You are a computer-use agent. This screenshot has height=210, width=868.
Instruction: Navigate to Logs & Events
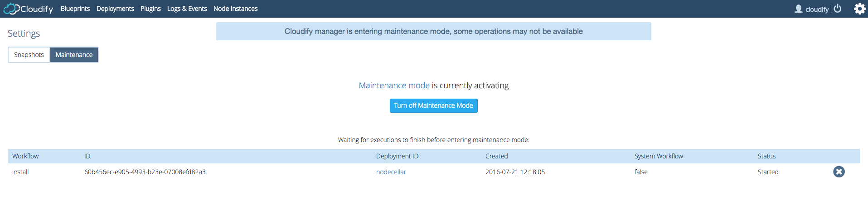(x=187, y=9)
